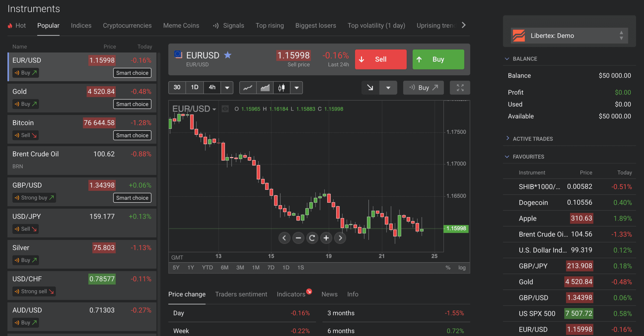Open Dogecoin in favourites list
The height and width of the screenshot is (336, 644).
tap(569, 202)
